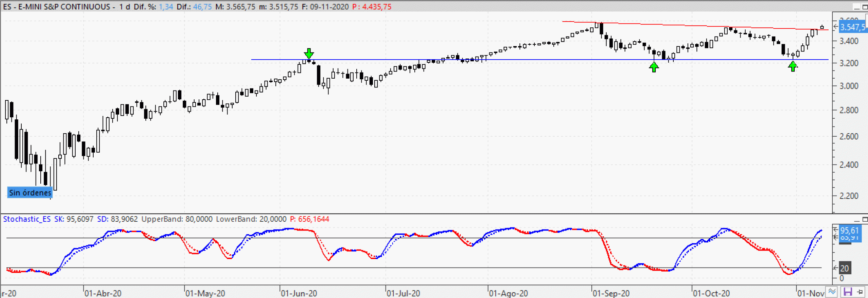Image resolution: width=868 pixels, height=298 pixels.
Task: Click the 'm: 3.515,75' minimum value
Action: point(278,7)
